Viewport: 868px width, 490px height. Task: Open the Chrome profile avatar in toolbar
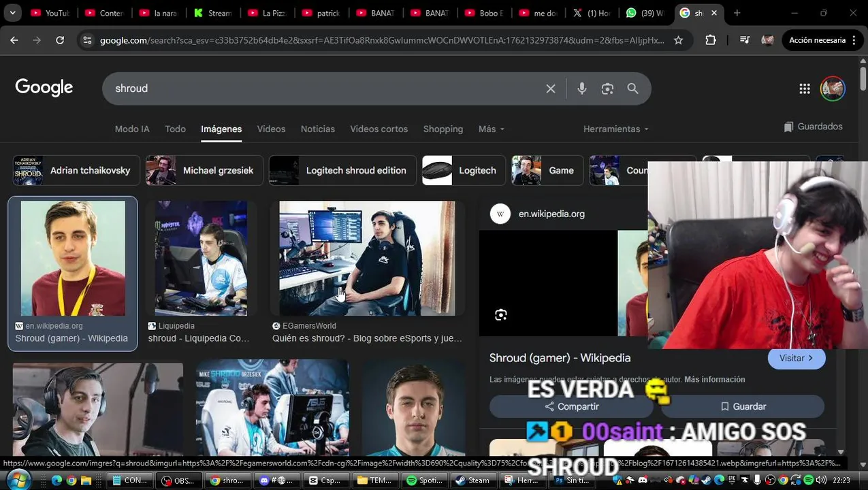click(x=768, y=40)
